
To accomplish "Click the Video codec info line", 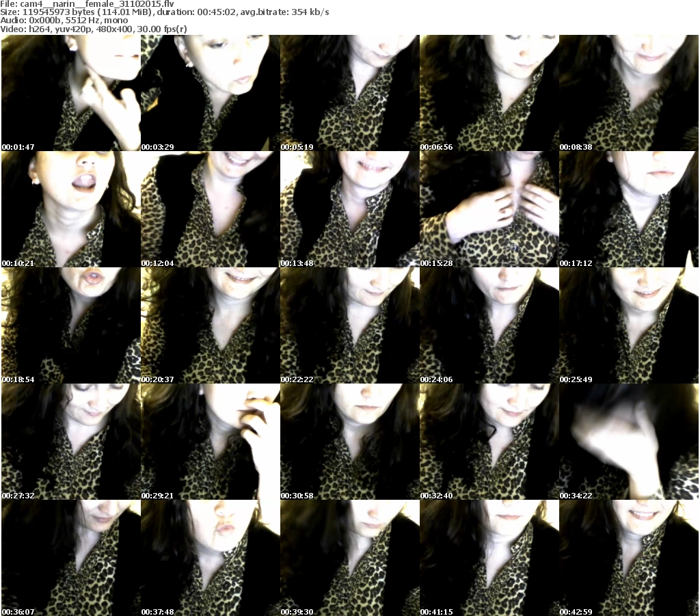I will point(93,29).
